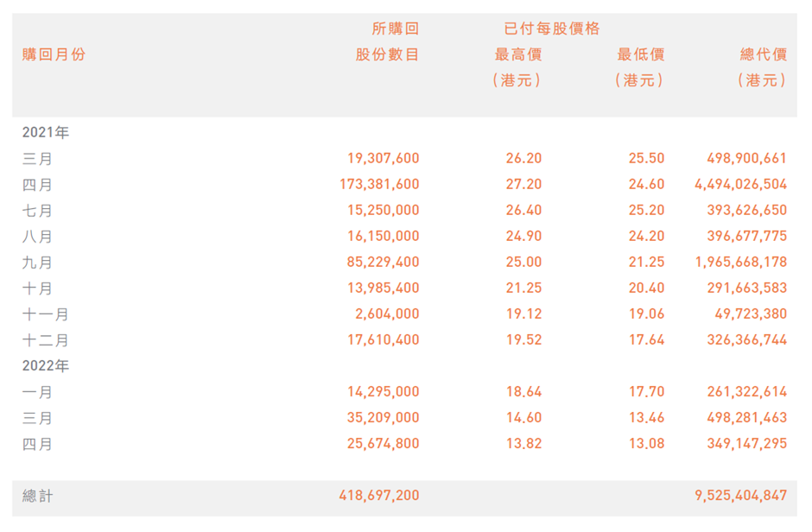Select the 14,295,000 shares cell
The height and width of the screenshot is (532, 812).
pos(383,392)
